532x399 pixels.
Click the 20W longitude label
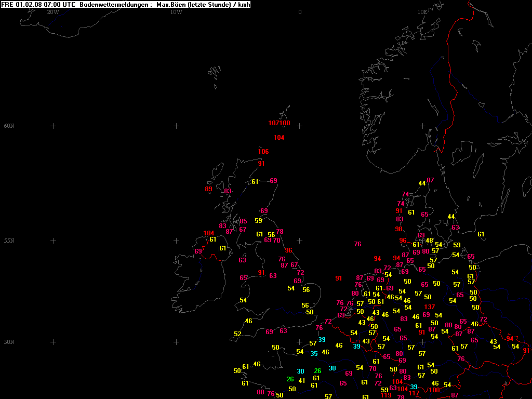(52, 12)
